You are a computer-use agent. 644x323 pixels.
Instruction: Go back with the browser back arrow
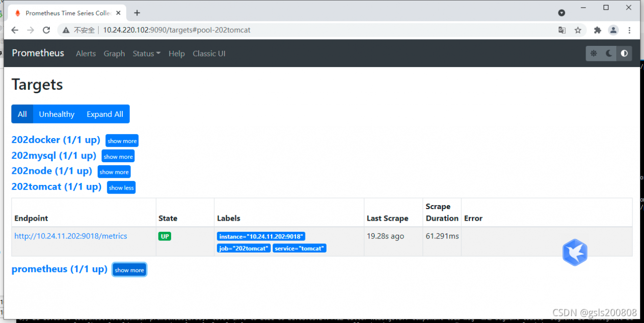(x=15, y=30)
